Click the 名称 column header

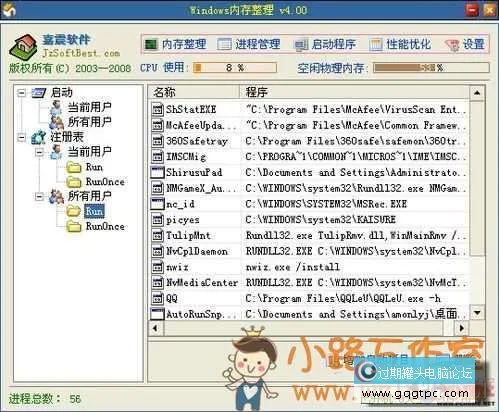[x=194, y=92]
